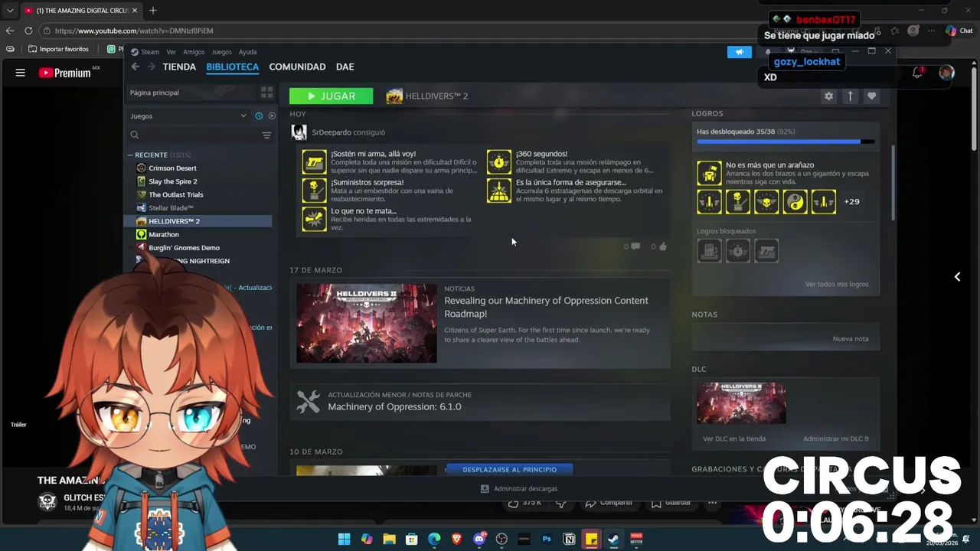This screenshot has height=551, width=980.
Task: Open library advanced filter options icon
Action: [x=266, y=135]
